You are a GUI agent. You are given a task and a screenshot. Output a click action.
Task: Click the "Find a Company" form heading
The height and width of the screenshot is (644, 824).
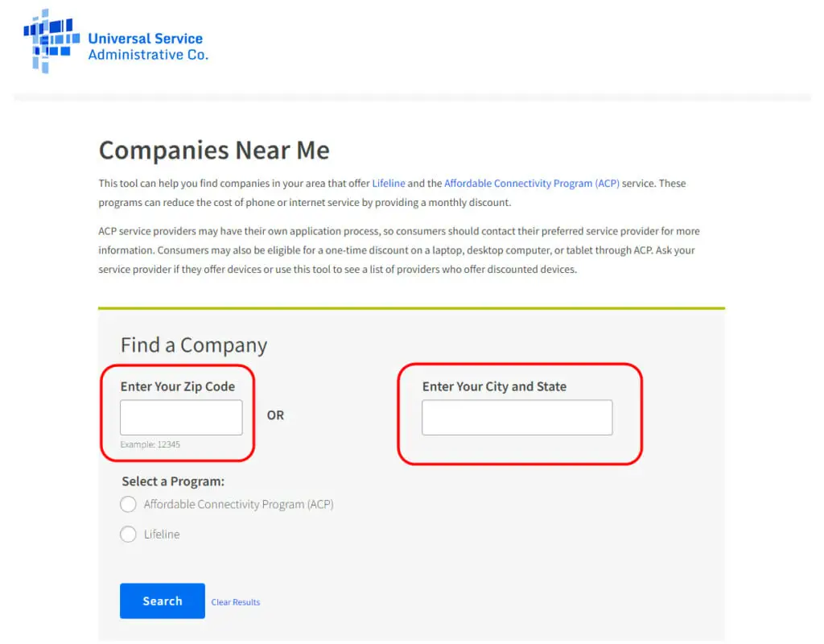[194, 345]
